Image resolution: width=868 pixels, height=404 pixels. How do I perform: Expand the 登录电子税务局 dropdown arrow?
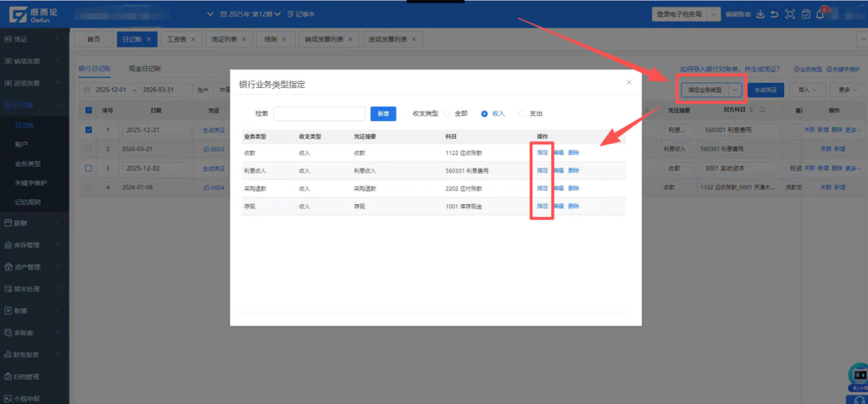click(715, 14)
